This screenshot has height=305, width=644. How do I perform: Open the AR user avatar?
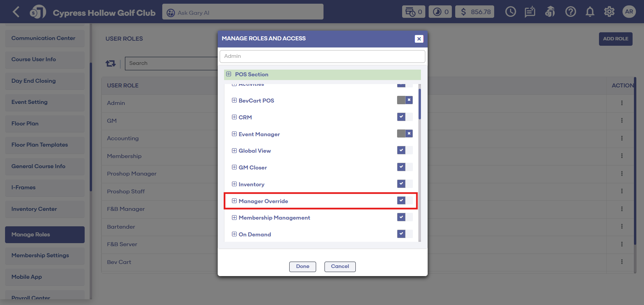coord(629,12)
